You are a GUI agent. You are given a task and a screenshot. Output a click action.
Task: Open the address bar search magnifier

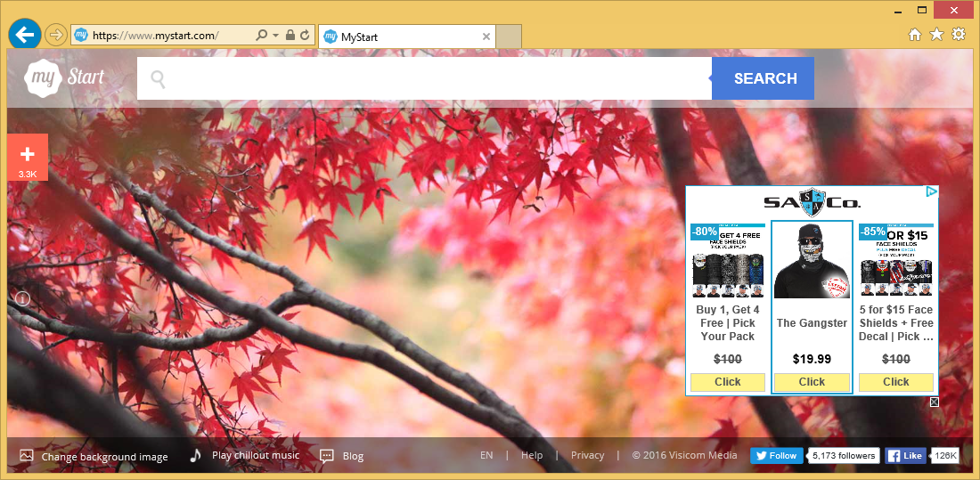click(262, 36)
